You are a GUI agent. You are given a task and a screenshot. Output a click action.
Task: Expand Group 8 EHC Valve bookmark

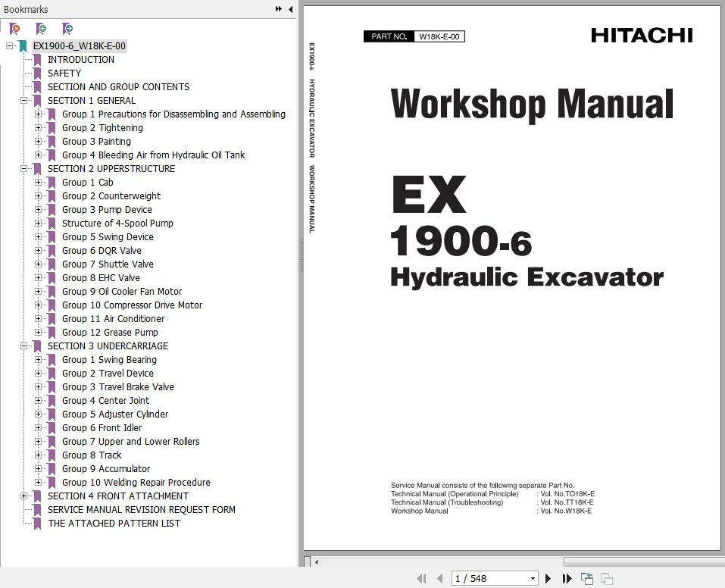pos(39,277)
